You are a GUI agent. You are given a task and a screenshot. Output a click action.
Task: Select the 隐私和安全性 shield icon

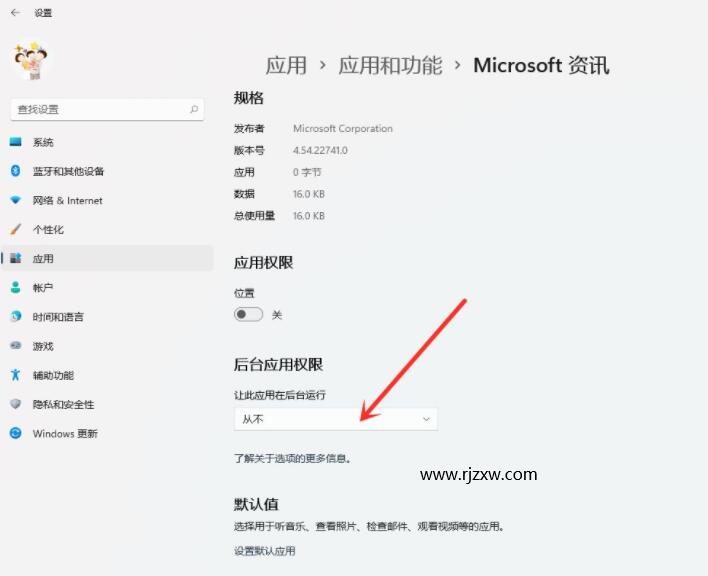coord(15,404)
